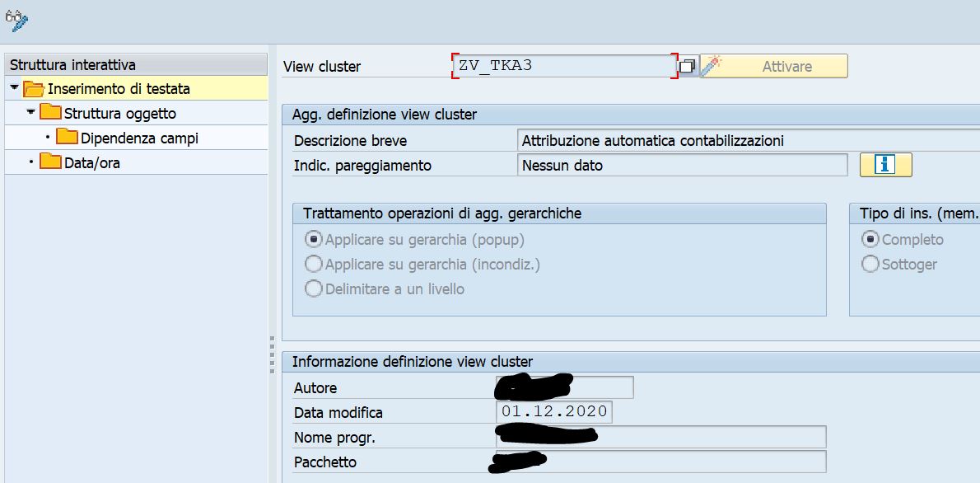The height and width of the screenshot is (483, 980).
Task: Click the magic wand activation icon
Action: pos(712,66)
